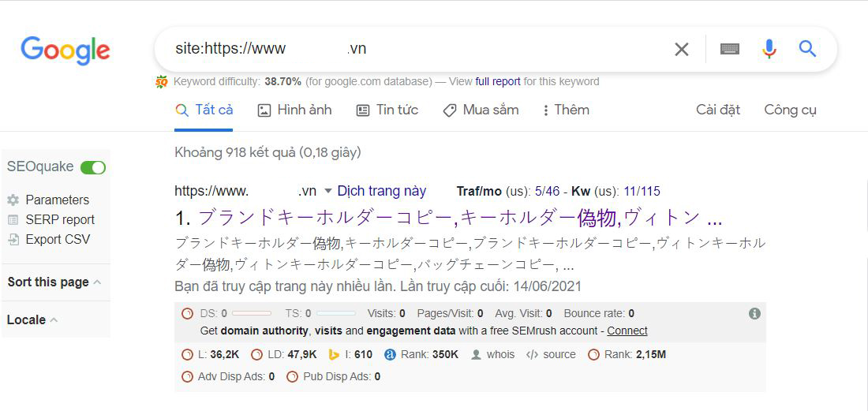This screenshot has width=868, height=411.
Task: Click the icon beside Adv Disp Ads
Action: tap(187, 377)
